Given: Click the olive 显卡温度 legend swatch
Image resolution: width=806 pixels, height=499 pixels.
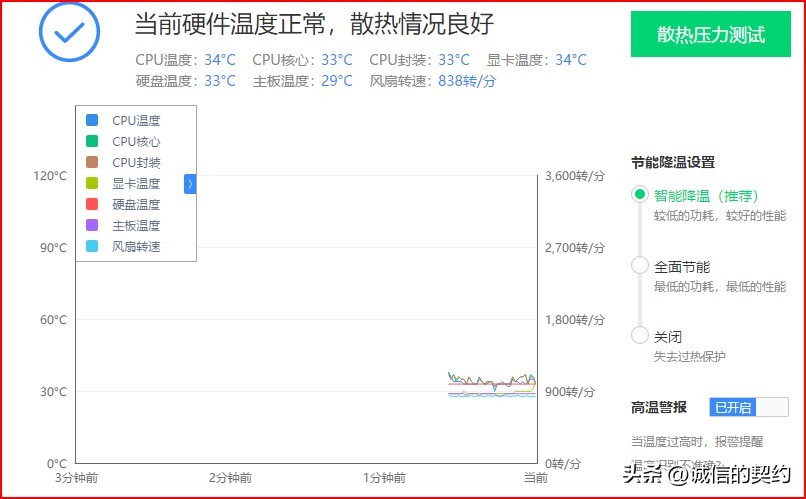Looking at the screenshot, I should click(92, 183).
